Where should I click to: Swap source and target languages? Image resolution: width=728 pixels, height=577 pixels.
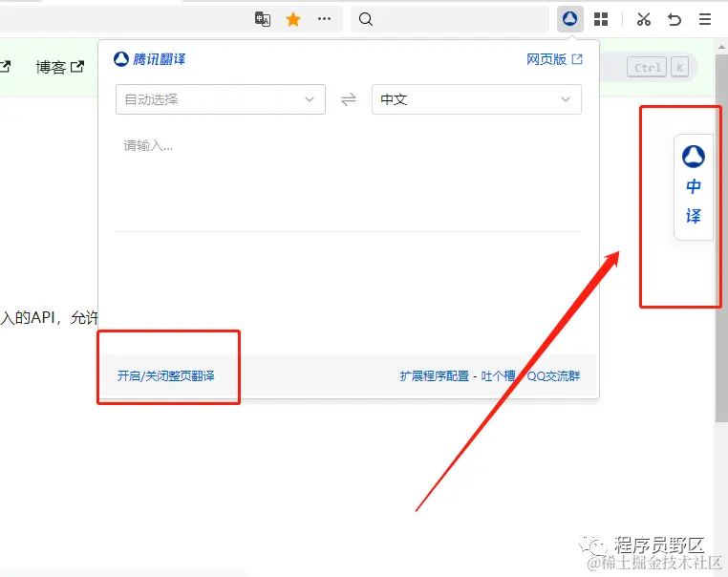349,99
